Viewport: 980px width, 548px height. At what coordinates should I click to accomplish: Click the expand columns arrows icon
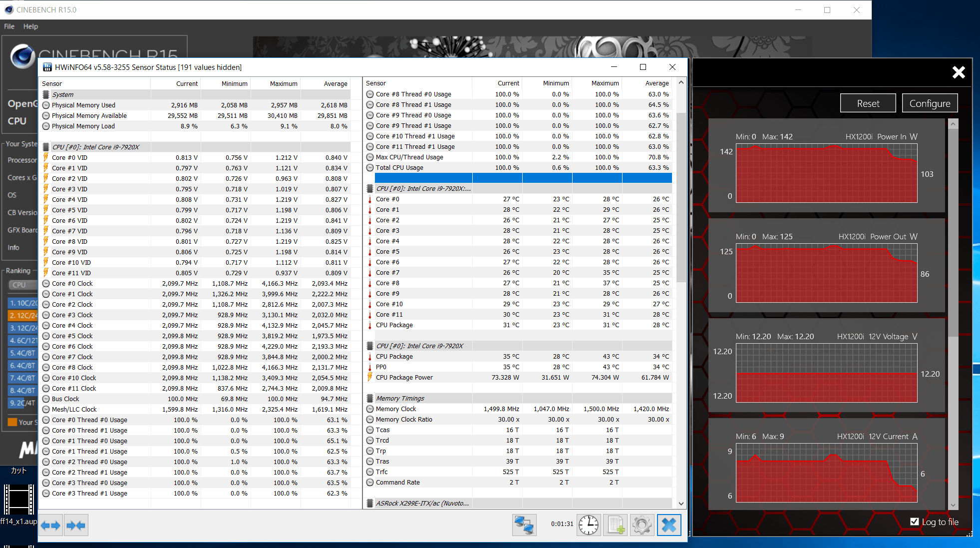click(50, 525)
